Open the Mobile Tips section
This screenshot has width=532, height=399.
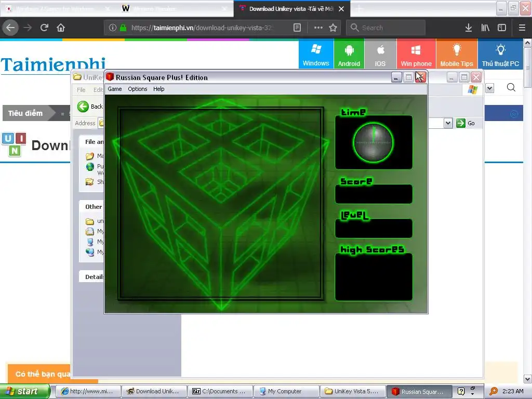(456, 54)
